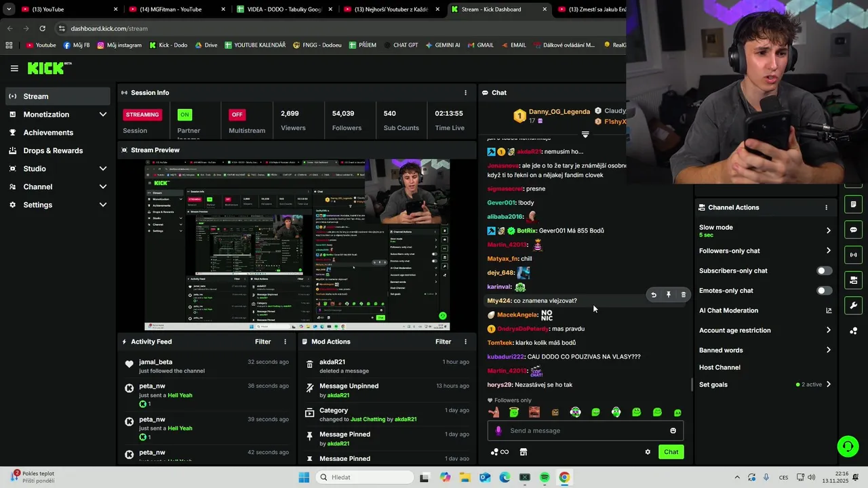Open Session Info three-dot options
Screen dimensions: 868x488
pos(465,93)
